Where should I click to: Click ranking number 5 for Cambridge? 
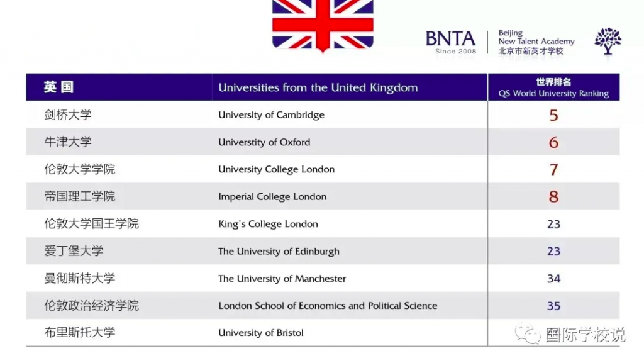(553, 115)
